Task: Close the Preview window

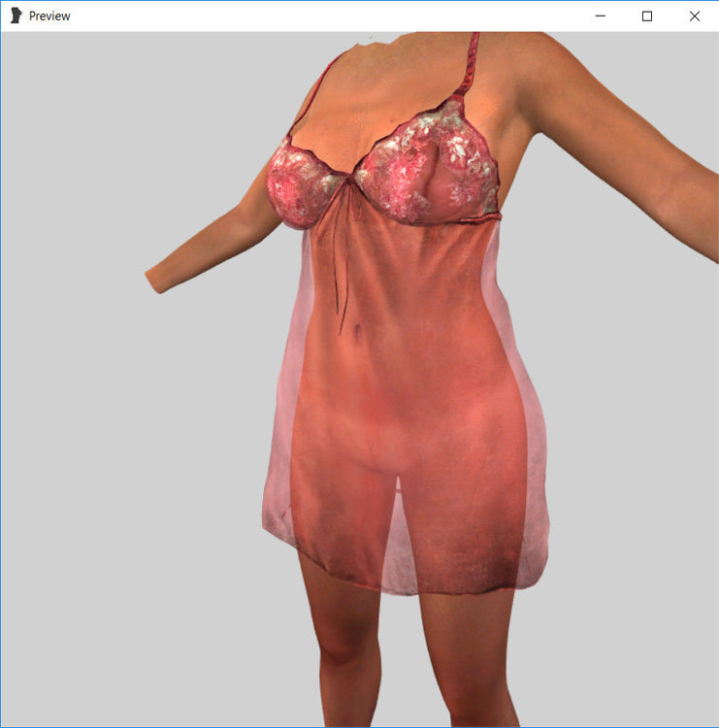Action: [x=695, y=17]
